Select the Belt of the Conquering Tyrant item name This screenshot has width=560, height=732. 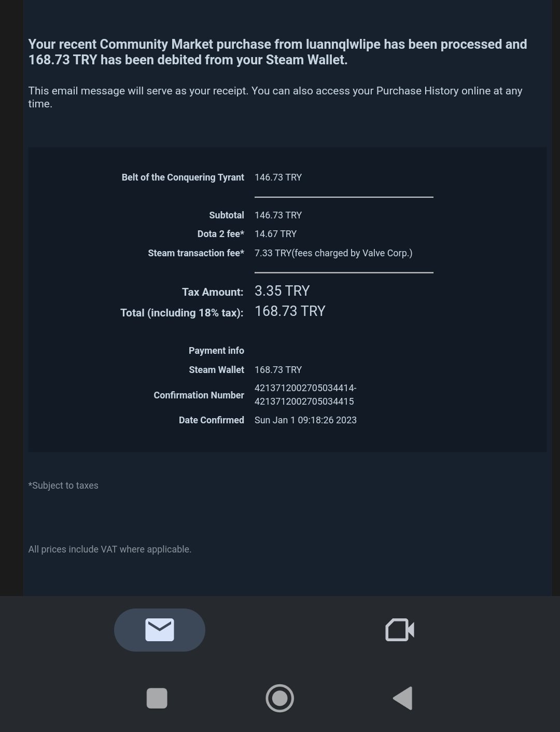point(183,177)
